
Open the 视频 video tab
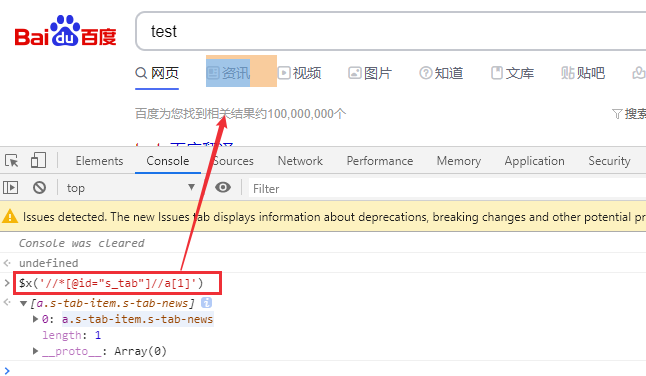[x=300, y=73]
